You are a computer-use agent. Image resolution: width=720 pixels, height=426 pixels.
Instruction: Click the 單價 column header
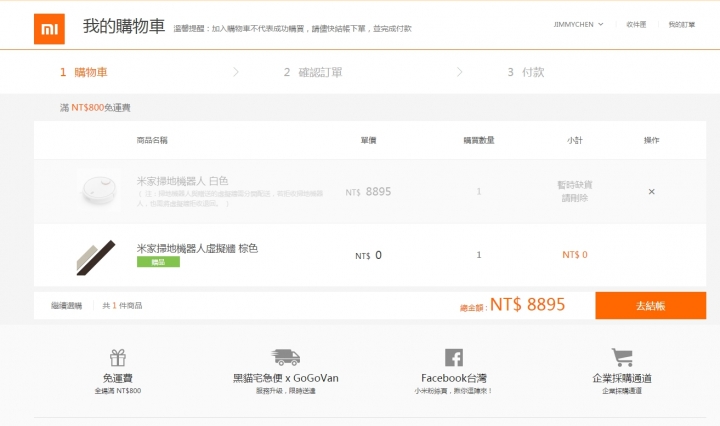tap(368, 140)
